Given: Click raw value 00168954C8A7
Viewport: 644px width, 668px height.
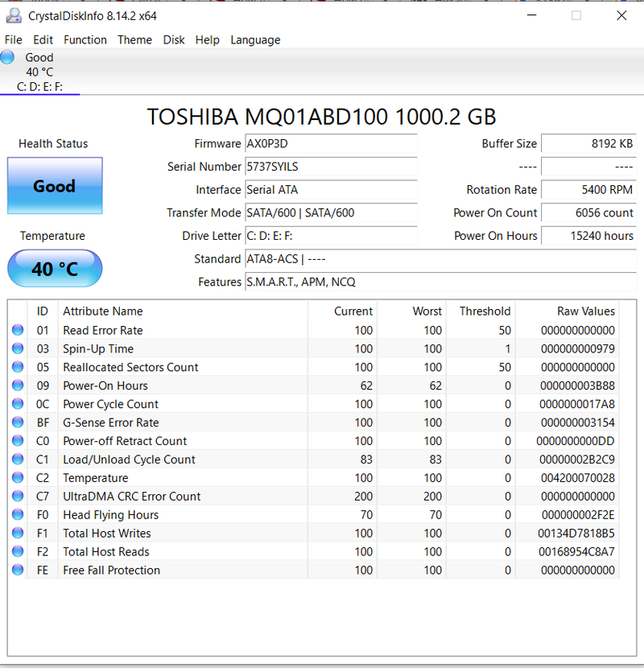Looking at the screenshot, I should point(576,551).
